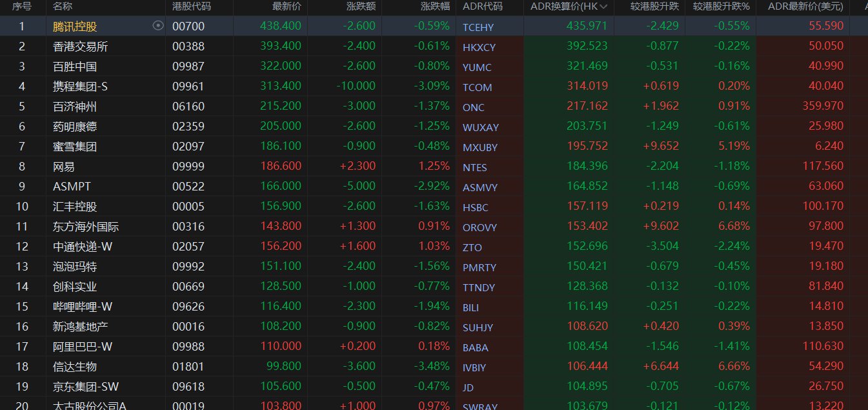Click Hong Kong stock code 09999

click(188, 167)
